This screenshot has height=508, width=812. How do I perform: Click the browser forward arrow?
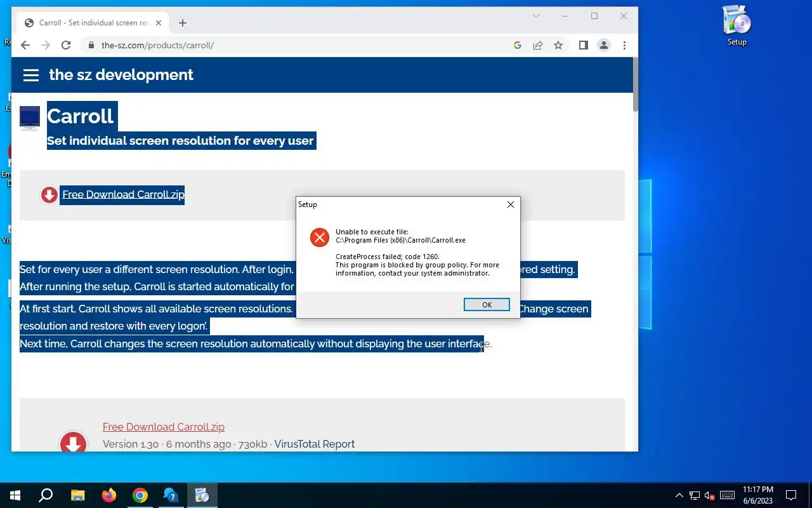tap(46, 45)
